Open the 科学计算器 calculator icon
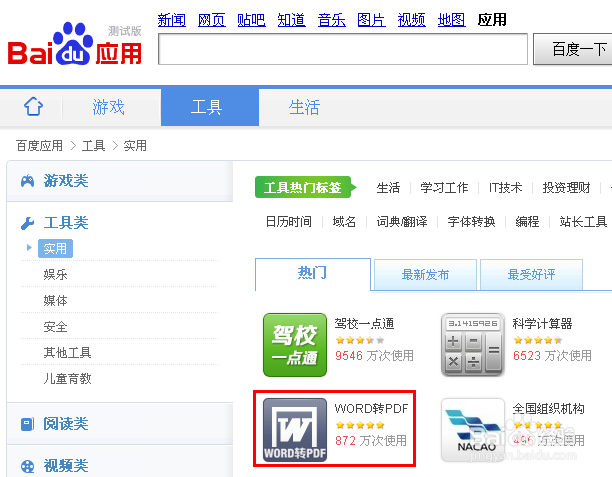 [473, 345]
